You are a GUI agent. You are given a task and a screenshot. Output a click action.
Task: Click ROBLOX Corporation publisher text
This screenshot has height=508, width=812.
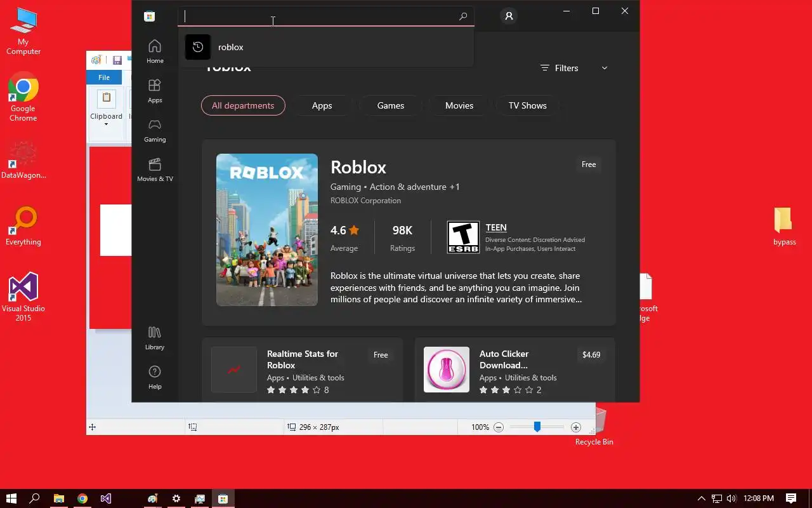point(365,201)
